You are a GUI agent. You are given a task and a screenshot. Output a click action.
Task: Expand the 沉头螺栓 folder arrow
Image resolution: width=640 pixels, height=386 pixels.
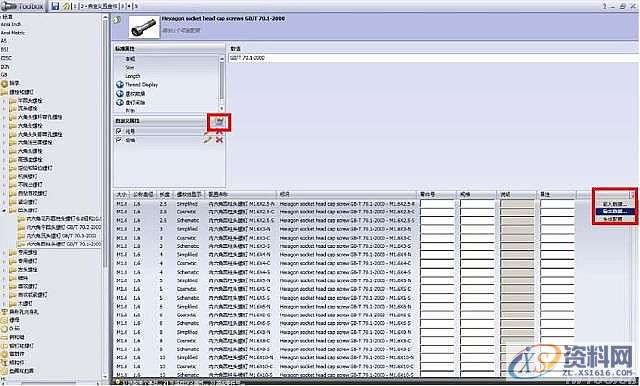click(4, 109)
